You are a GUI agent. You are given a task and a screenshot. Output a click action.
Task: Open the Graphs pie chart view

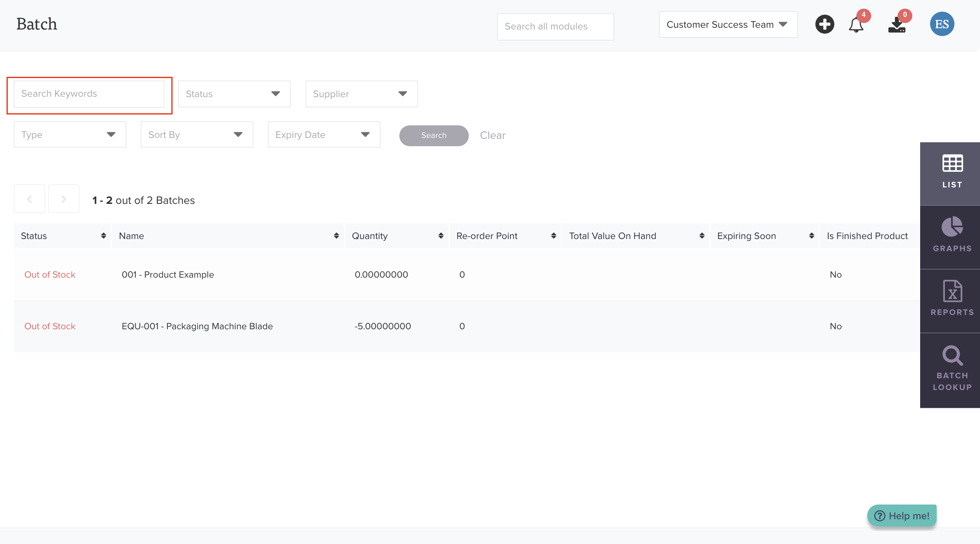point(952,235)
